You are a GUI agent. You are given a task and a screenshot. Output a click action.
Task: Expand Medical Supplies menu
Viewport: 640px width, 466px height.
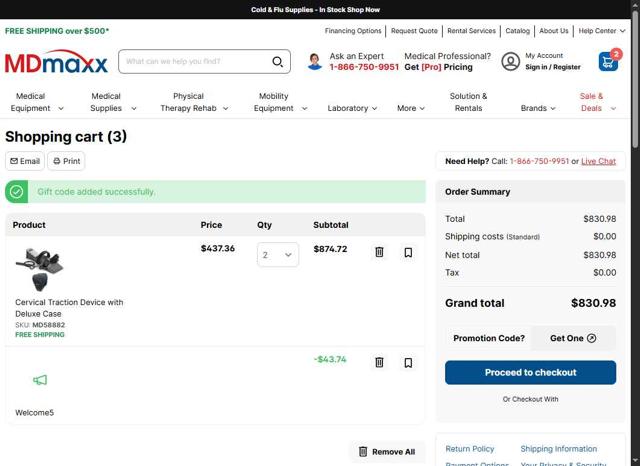click(113, 102)
